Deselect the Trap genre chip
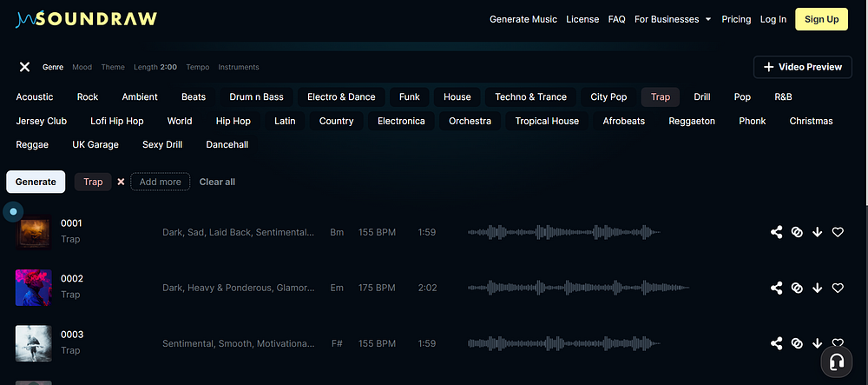The height and width of the screenshot is (385, 868). (661, 97)
